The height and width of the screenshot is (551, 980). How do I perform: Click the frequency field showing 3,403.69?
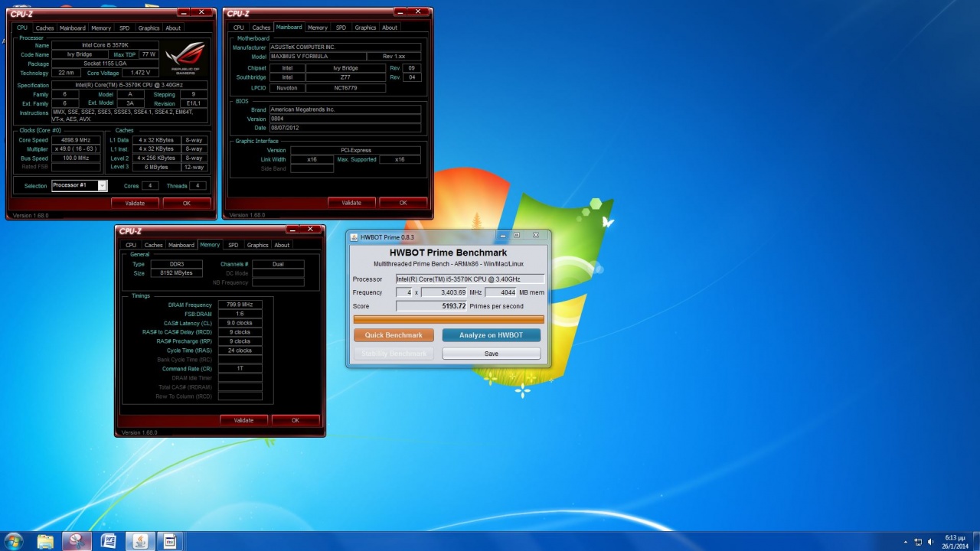pyautogui.click(x=444, y=292)
